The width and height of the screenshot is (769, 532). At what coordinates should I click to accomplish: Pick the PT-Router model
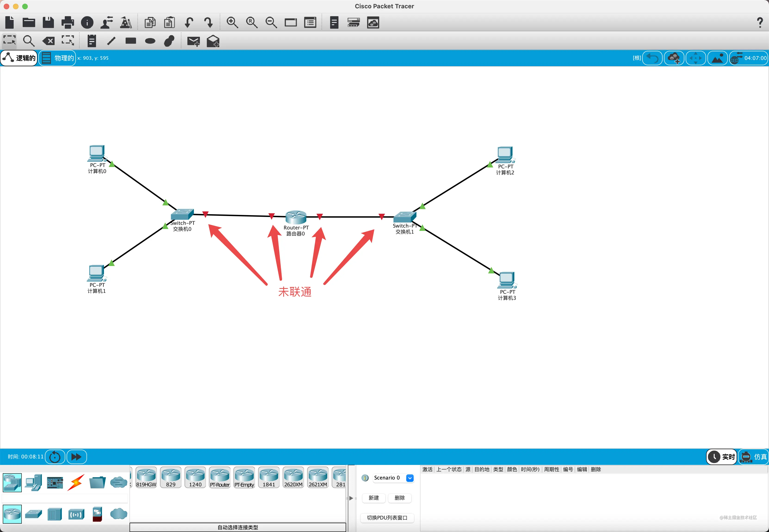(x=220, y=477)
